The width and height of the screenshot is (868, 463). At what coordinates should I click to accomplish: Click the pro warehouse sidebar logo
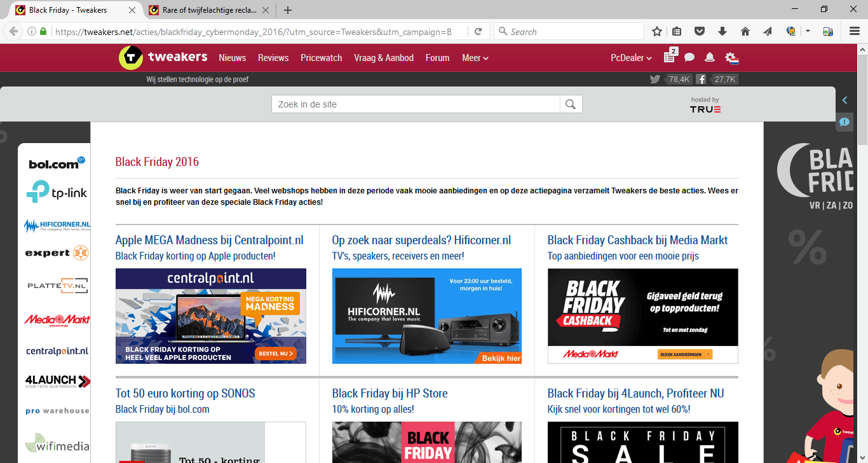pyautogui.click(x=57, y=411)
